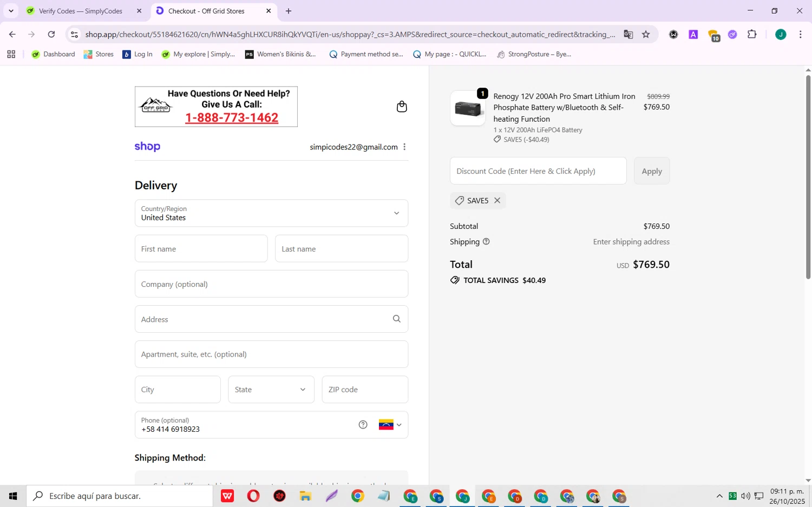Open the My explore | Simply... bookmark
The width and height of the screenshot is (812, 507).
tap(198, 54)
